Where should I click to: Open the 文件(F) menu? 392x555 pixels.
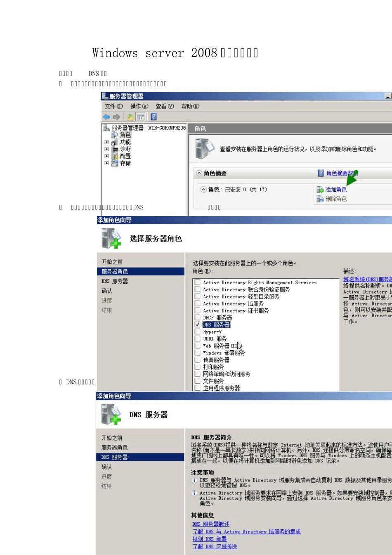[x=114, y=106]
